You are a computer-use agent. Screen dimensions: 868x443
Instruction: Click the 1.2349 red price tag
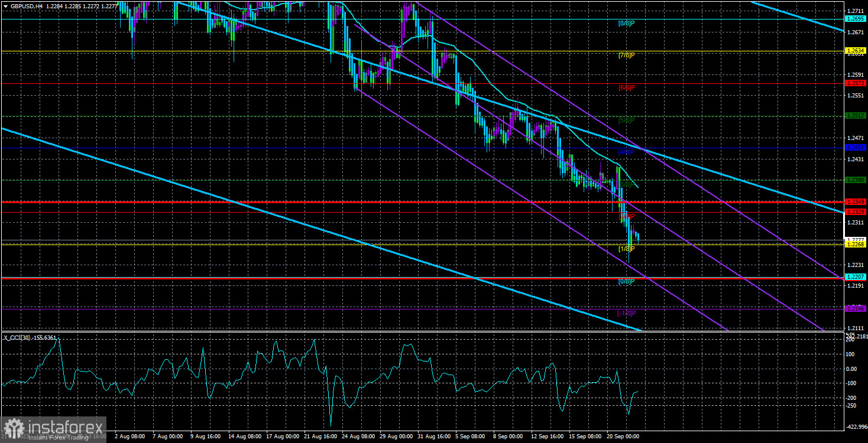[x=856, y=202]
